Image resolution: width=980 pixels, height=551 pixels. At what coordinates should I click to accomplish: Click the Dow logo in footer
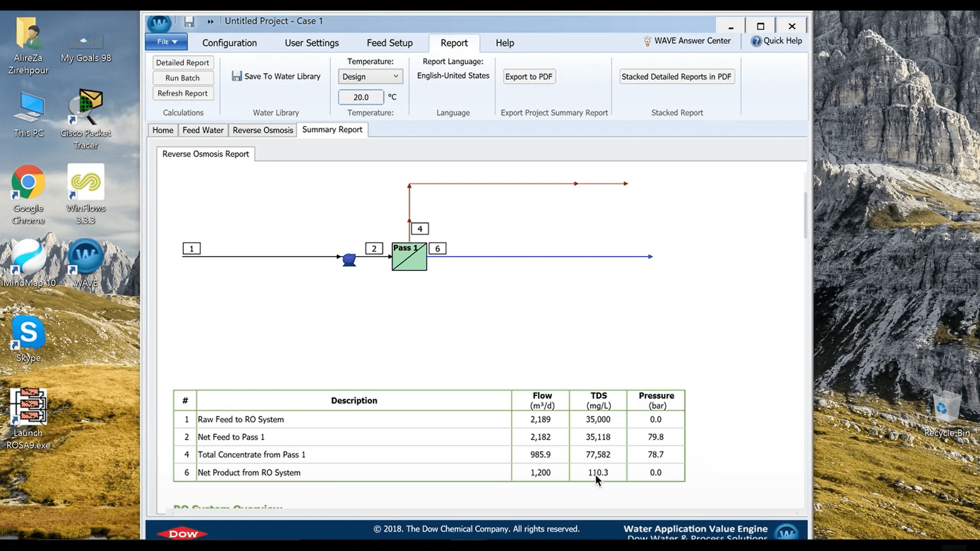pos(183,533)
